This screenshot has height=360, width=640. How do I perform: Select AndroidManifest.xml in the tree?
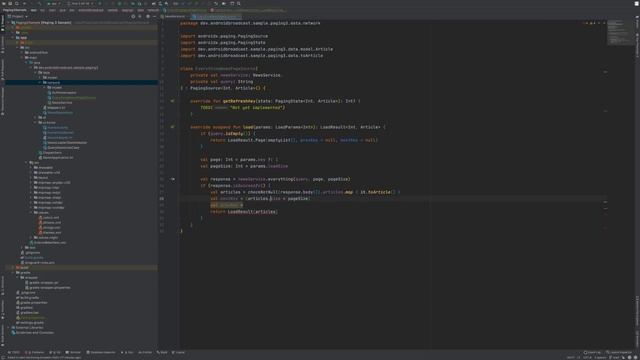48,242
